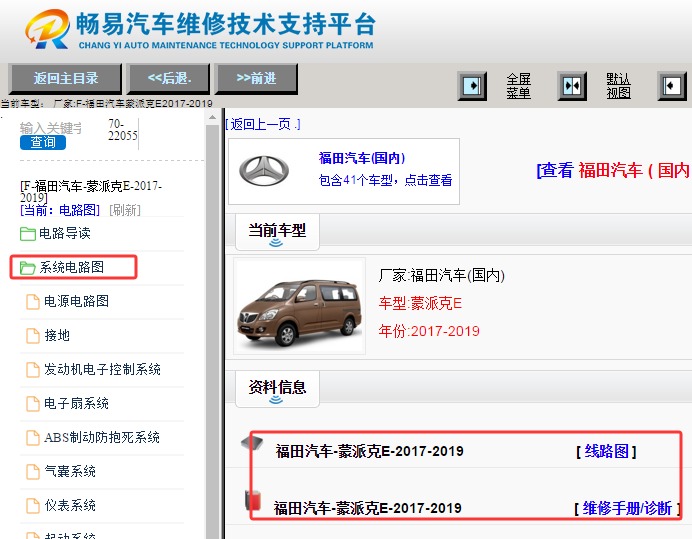This screenshot has width=692, height=539.
Task: Click the 当前：电路图 link
Action: (x=60, y=210)
